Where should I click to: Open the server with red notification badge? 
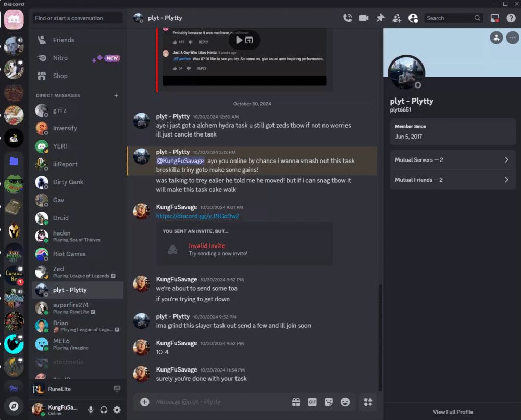[x=14, y=276]
